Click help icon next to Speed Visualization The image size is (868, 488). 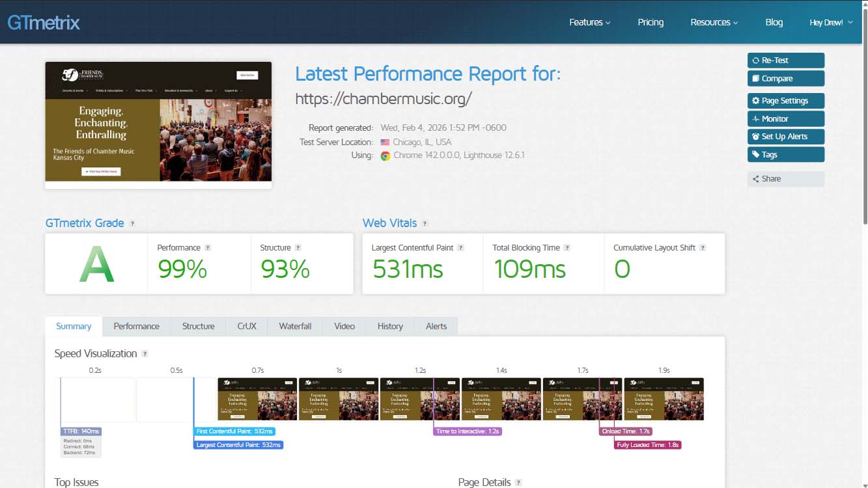coord(145,354)
